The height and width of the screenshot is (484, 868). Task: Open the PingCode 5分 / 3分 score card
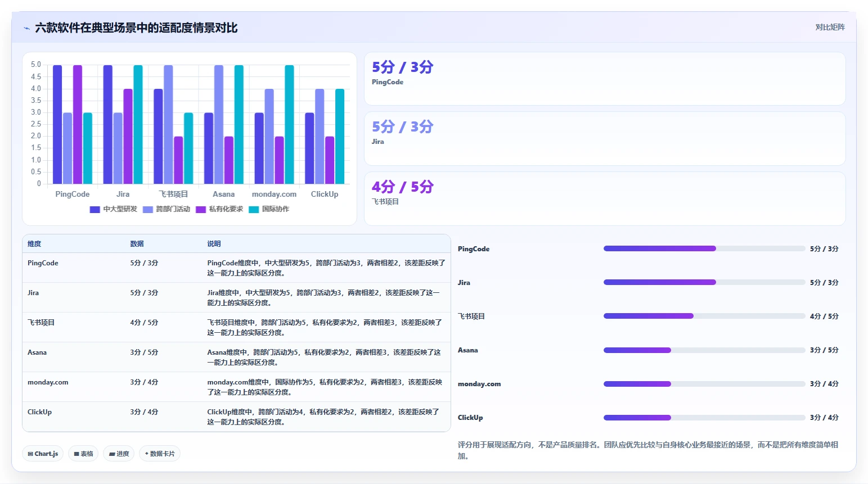pos(605,79)
